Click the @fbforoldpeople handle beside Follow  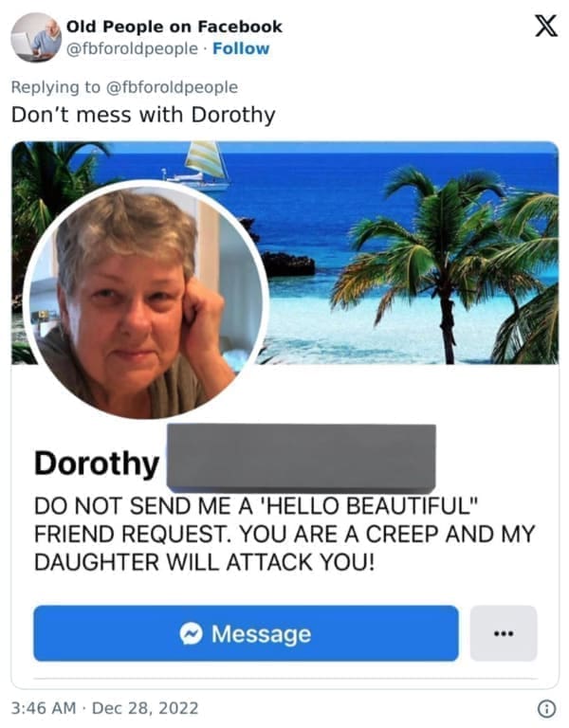pos(133,48)
